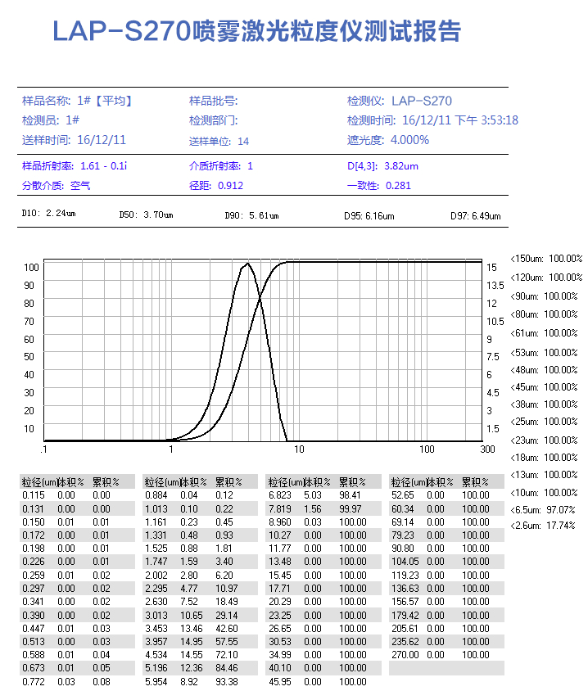Click the report title LAP-S270喷雾激光粒度仪测试报告

point(256,31)
